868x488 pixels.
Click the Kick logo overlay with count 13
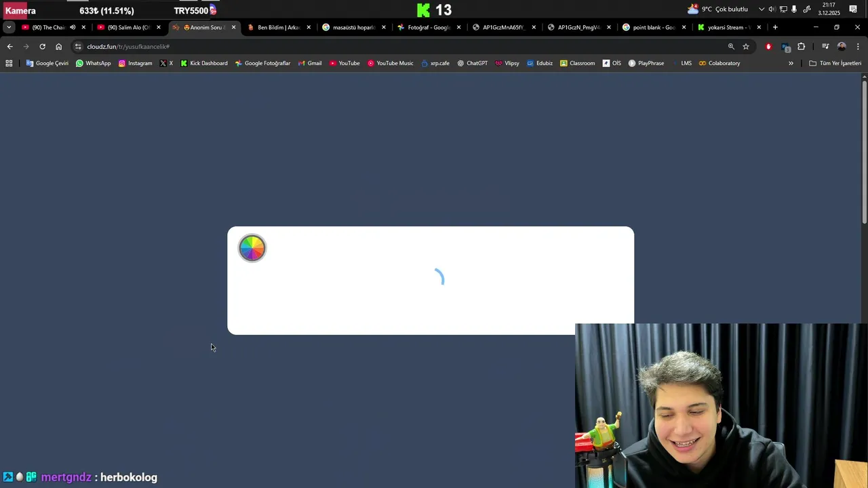434,9
